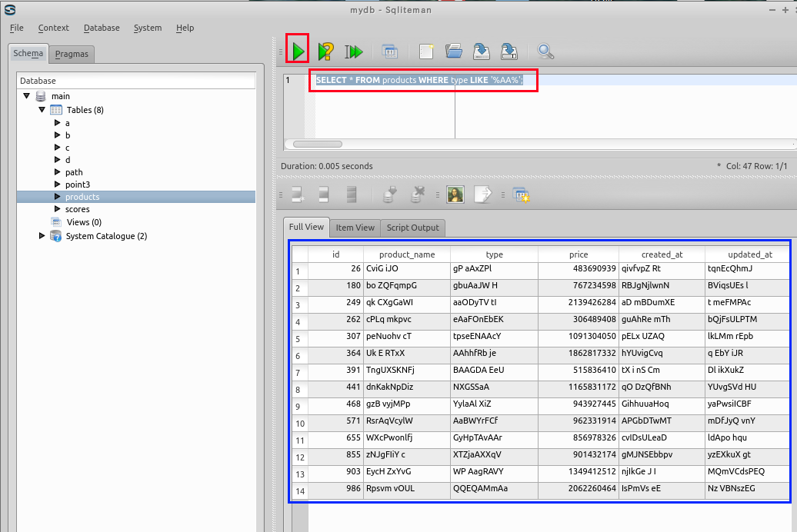
Task: Click the Tables folder icon
Action: pos(56,110)
